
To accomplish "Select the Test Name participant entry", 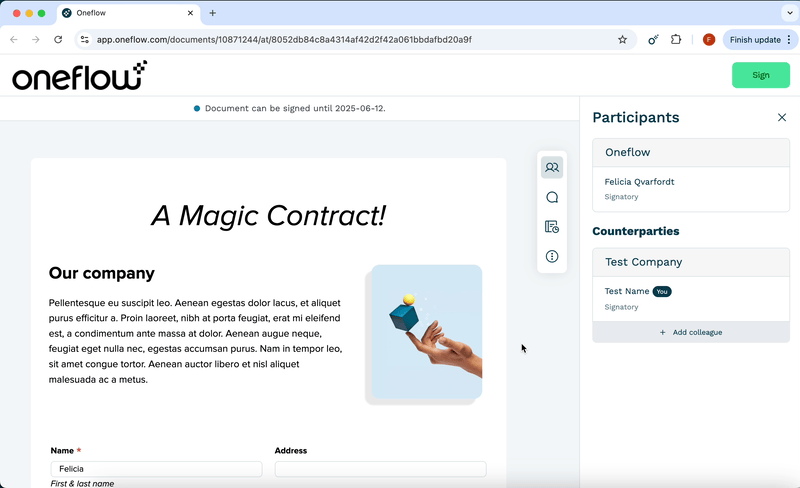I will pyautogui.click(x=691, y=299).
